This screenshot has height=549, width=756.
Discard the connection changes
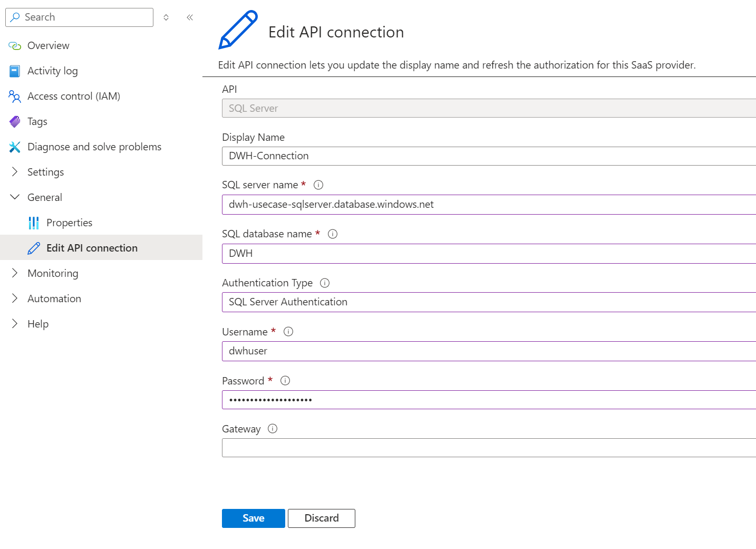pos(322,518)
